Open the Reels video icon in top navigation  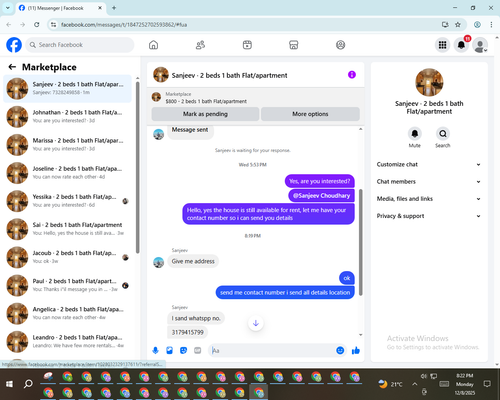pos(247,45)
